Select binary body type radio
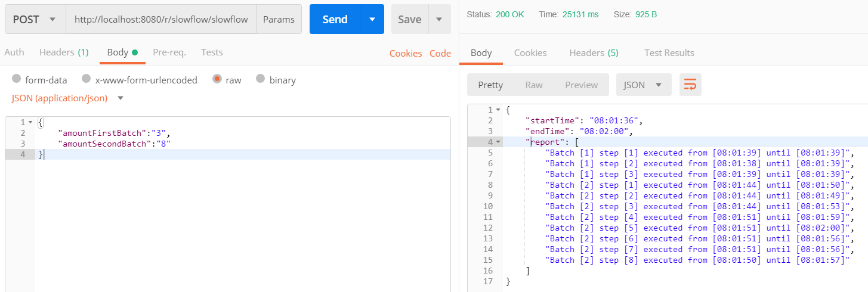This screenshot has width=868, height=292. [261, 79]
